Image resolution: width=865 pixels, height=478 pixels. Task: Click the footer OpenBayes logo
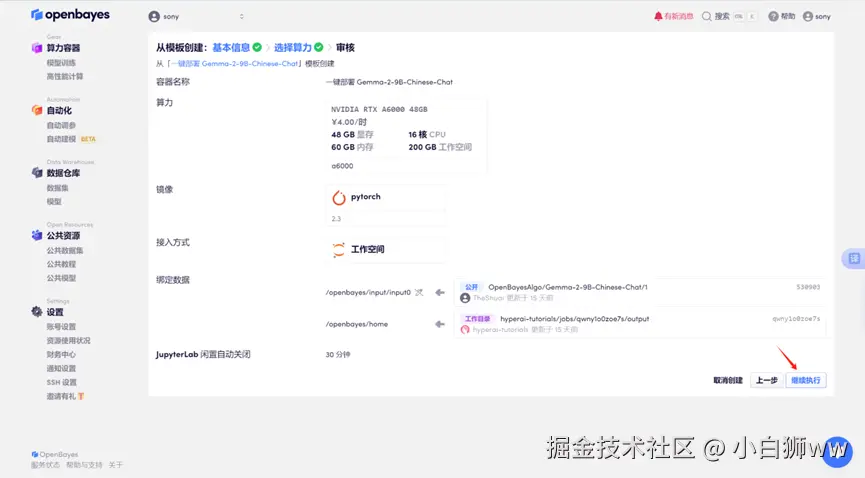(x=55, y=454)
